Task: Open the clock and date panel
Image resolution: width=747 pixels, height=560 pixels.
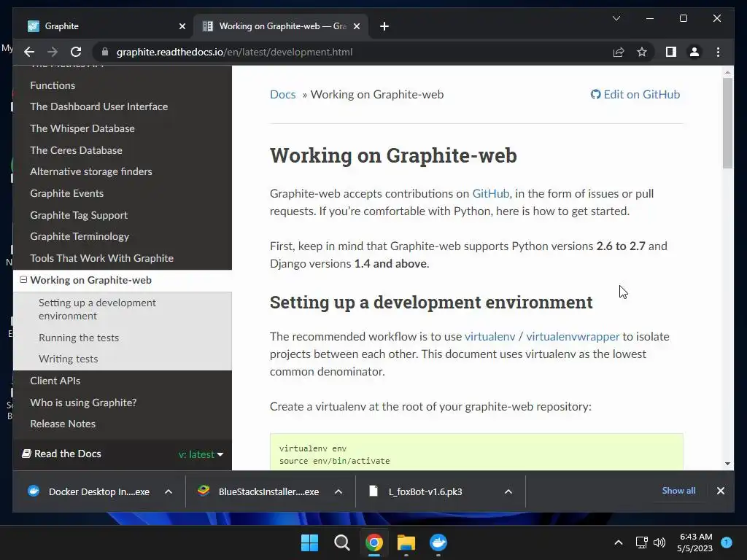Action: pyautogui.click(x=695, y=542)
